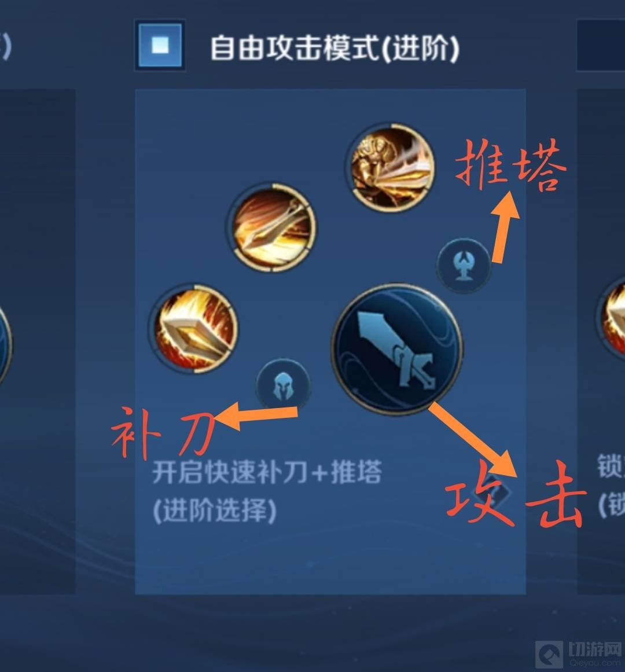Select the dark option header at top right
The width and height of the screenshot is (625, 672).
601,45
